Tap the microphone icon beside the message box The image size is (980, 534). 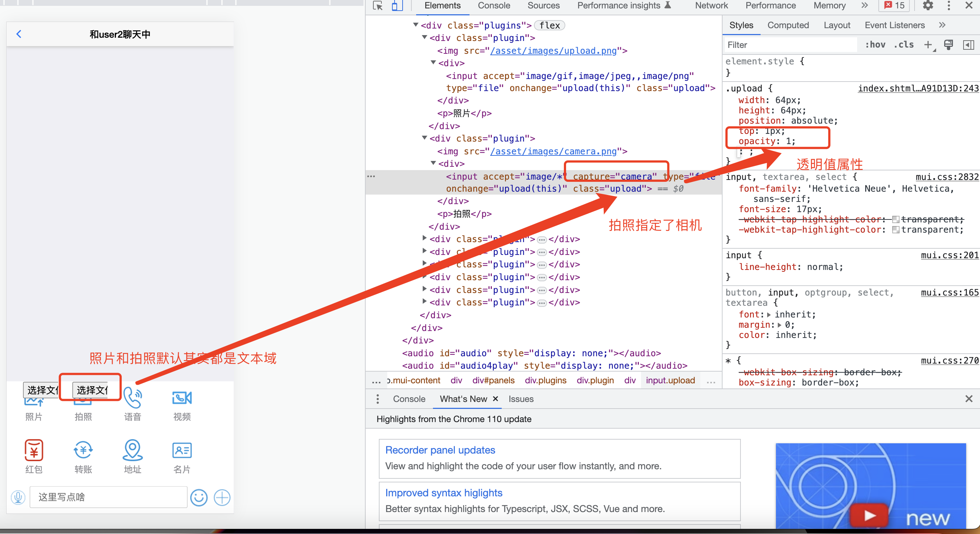click(18, 497)
